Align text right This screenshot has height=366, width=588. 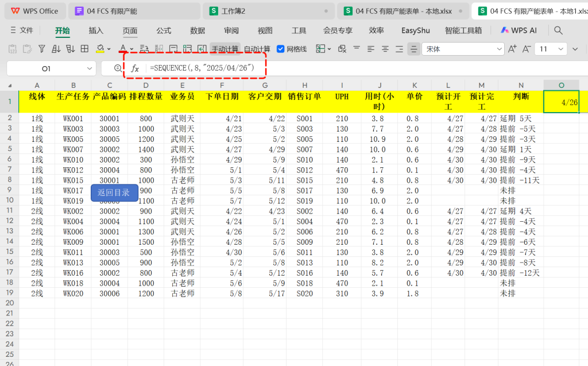click(400, 49)
